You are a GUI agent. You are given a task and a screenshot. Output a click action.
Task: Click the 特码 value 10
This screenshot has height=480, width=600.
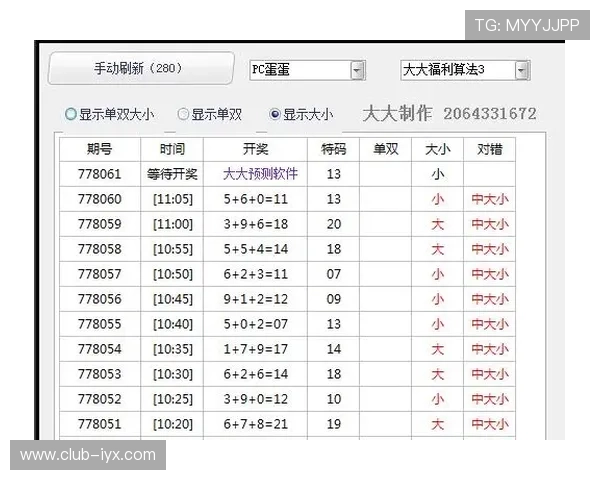click(334, 399)
